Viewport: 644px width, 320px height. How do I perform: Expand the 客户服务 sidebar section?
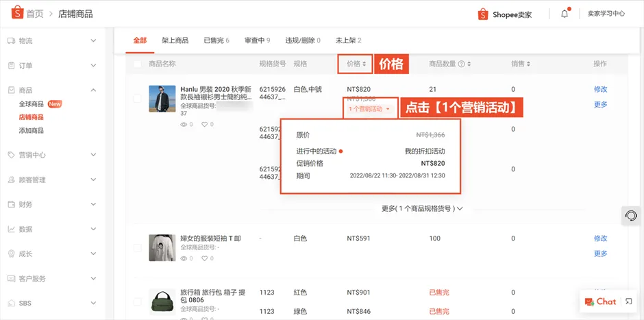93,278
